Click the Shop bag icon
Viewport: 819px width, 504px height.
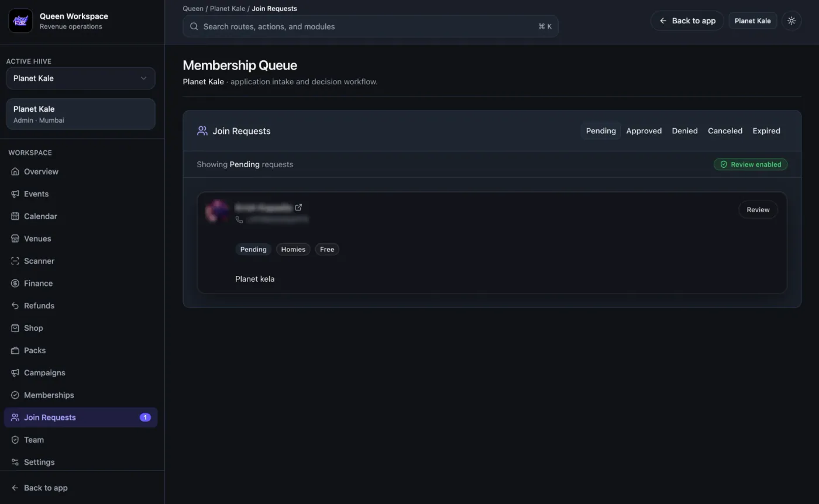pos(15,328)
